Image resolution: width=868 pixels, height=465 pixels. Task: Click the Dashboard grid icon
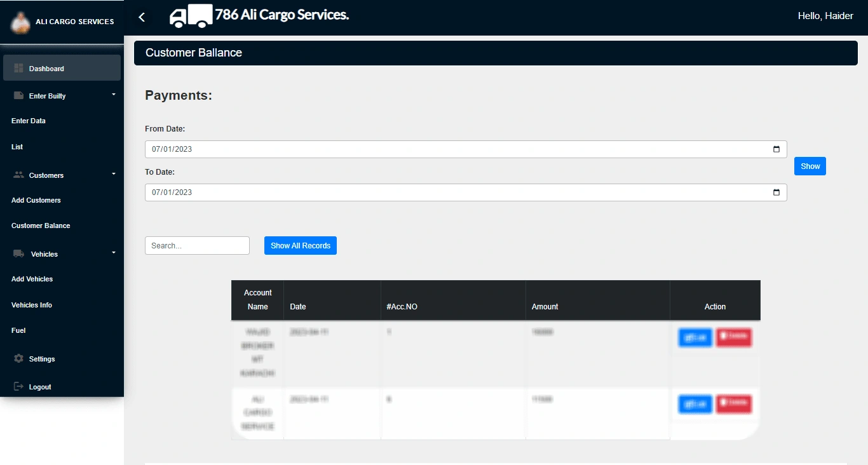click(18, 68)
